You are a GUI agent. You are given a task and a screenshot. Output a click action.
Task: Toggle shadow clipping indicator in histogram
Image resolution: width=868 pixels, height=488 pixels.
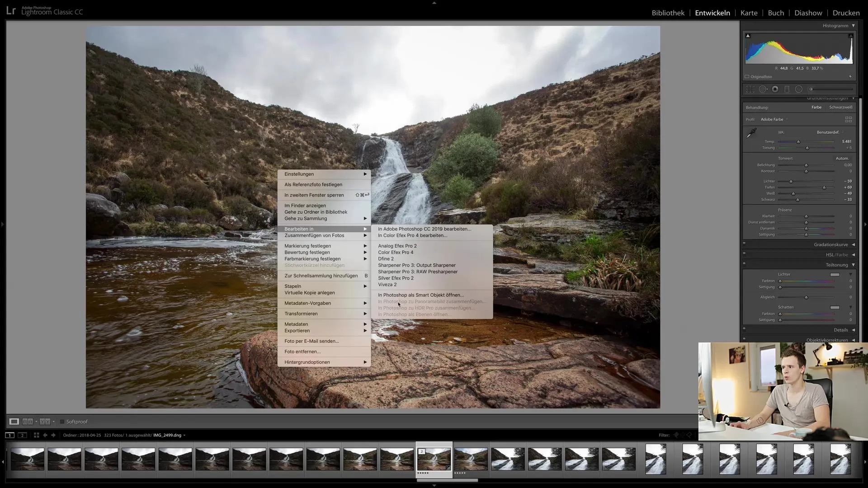click(748, 36)
